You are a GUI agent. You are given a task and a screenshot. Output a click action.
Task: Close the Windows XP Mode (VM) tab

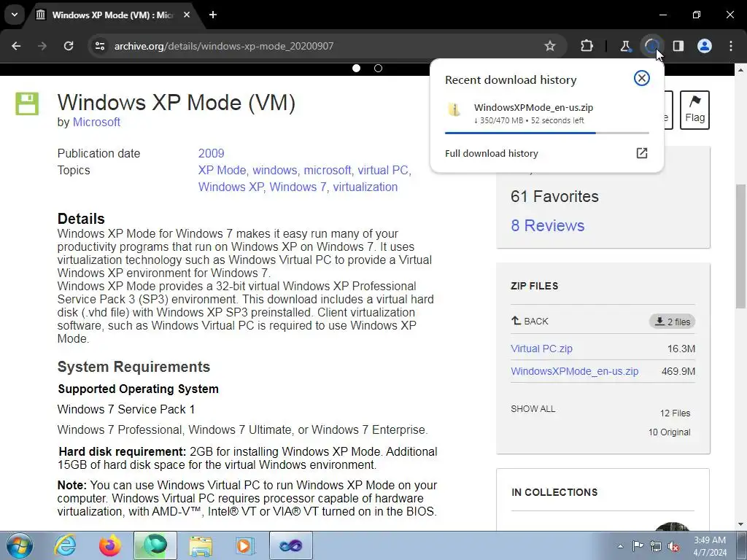point(187,15)
